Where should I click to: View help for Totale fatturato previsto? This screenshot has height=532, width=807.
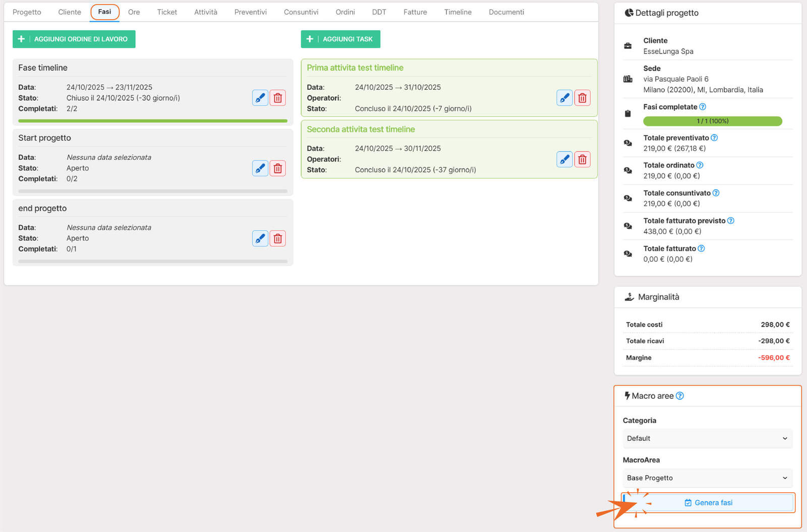pyautogui.click(x=731, y=221)
